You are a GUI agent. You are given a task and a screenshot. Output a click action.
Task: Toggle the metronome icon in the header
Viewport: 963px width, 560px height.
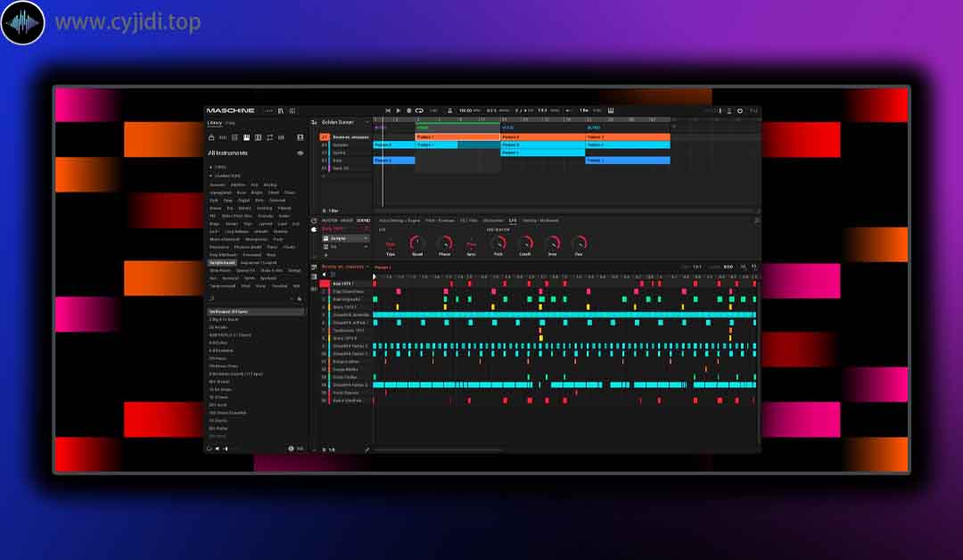(x=450, y=111)
